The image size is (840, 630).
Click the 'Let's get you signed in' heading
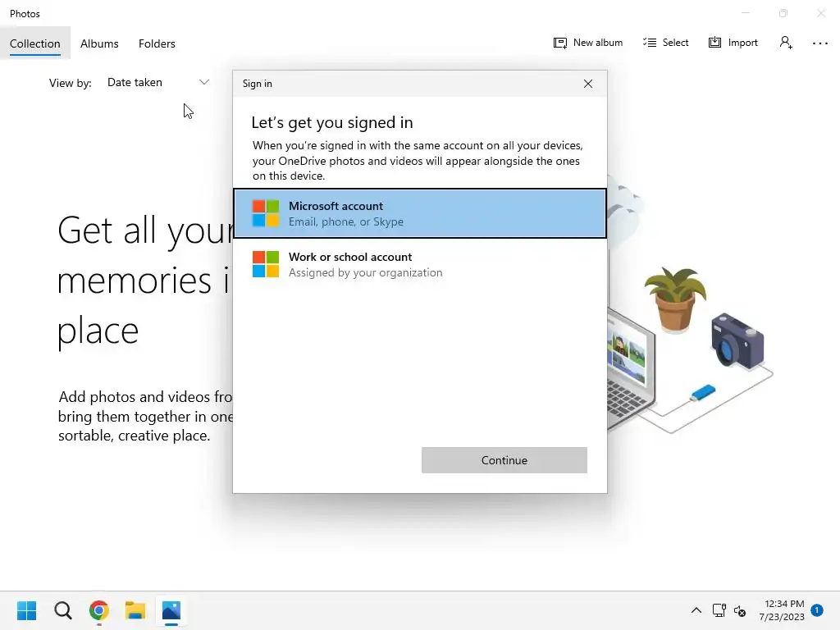332,123
